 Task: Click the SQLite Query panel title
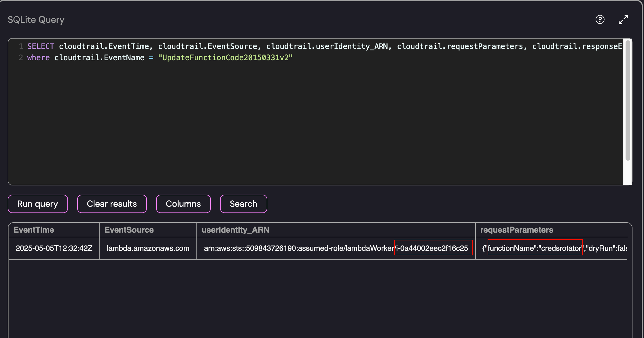36,20
